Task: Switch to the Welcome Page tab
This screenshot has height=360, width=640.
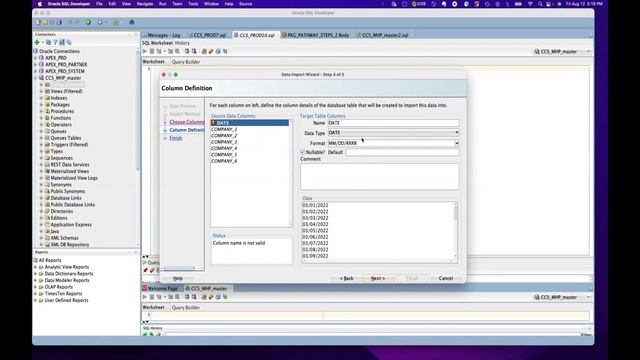Action: [162, 289]
